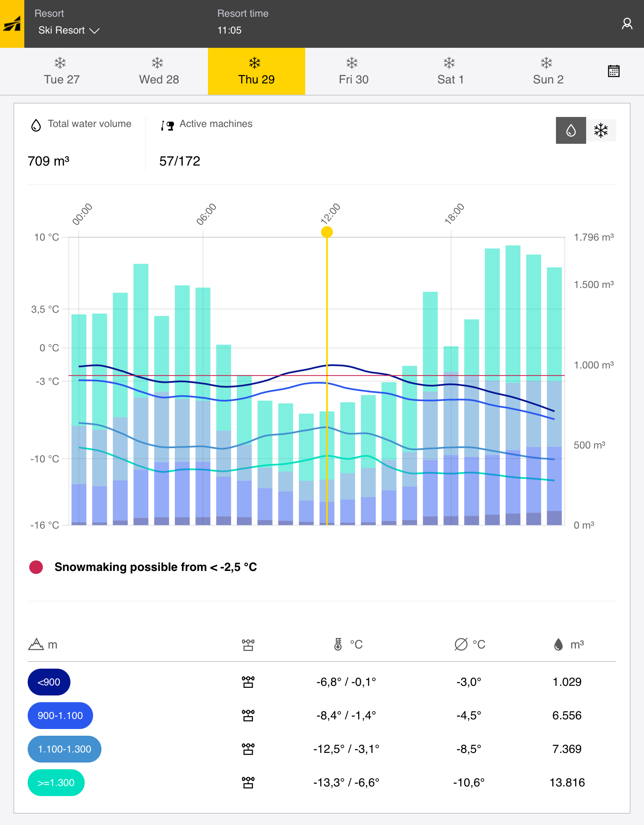Switch chart to snowflake snow view
This screenshot has height=825, width=644.
click(x=601, y=130)
